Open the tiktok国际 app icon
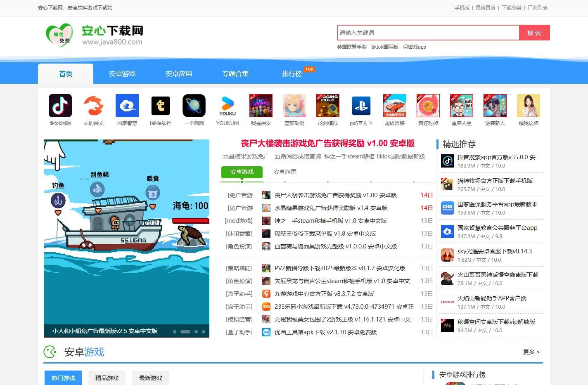 tap(60, 106)
